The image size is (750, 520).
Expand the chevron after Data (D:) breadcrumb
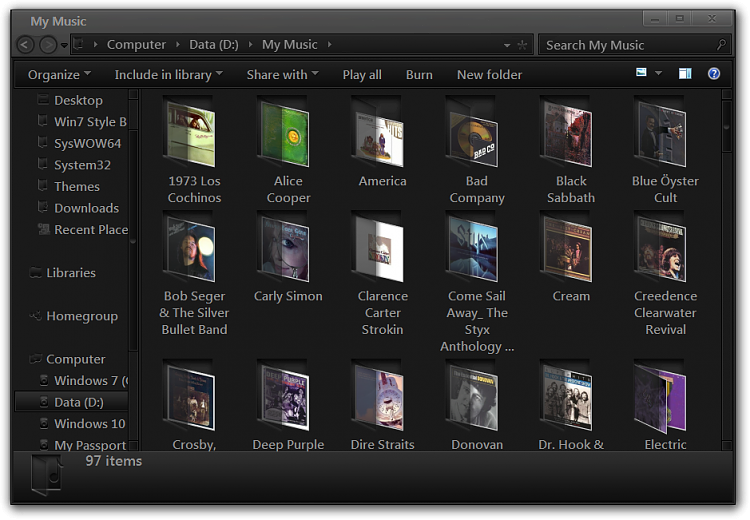[x=250, y=44]
